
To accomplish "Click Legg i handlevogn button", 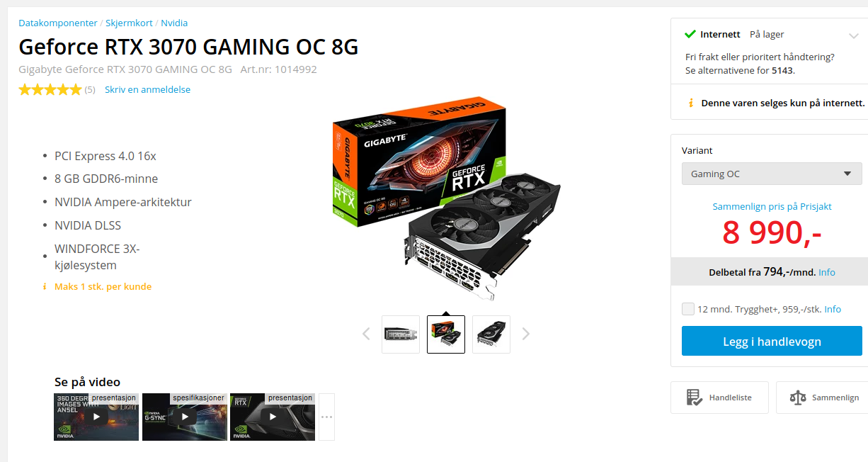I will 772,342.
